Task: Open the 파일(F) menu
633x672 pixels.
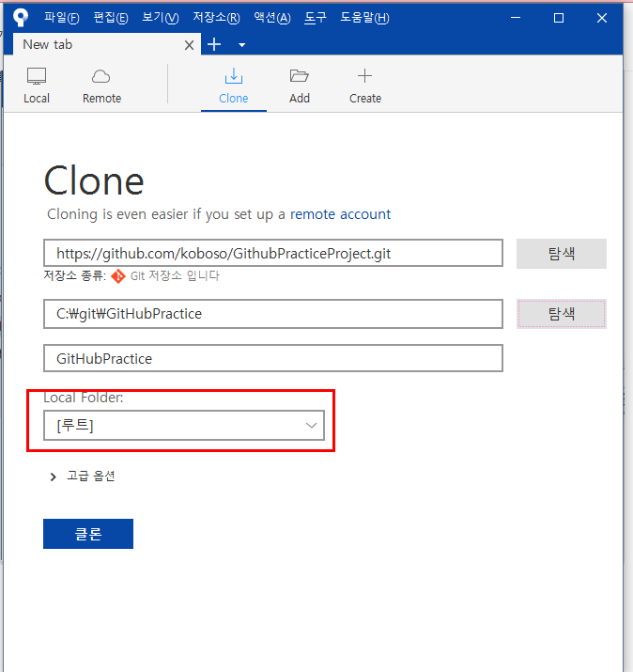Action: [62, 18]
